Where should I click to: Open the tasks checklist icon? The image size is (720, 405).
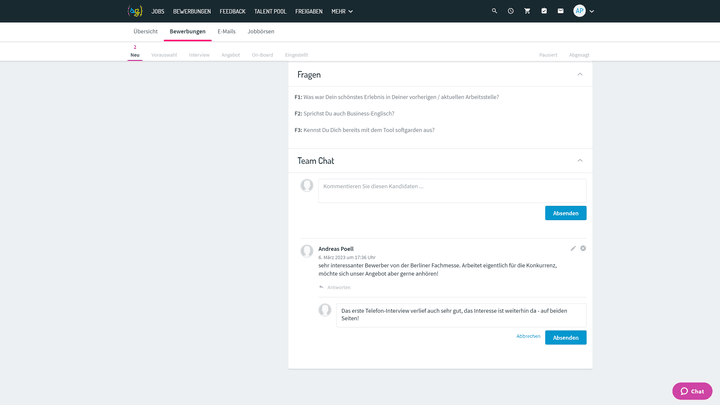tap(544, 11)
